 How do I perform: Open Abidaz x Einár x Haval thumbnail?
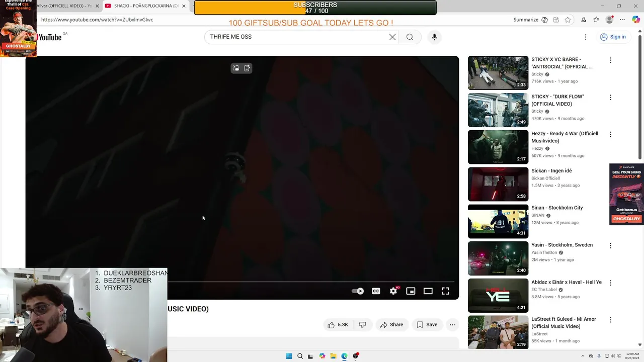pos(498,296)
